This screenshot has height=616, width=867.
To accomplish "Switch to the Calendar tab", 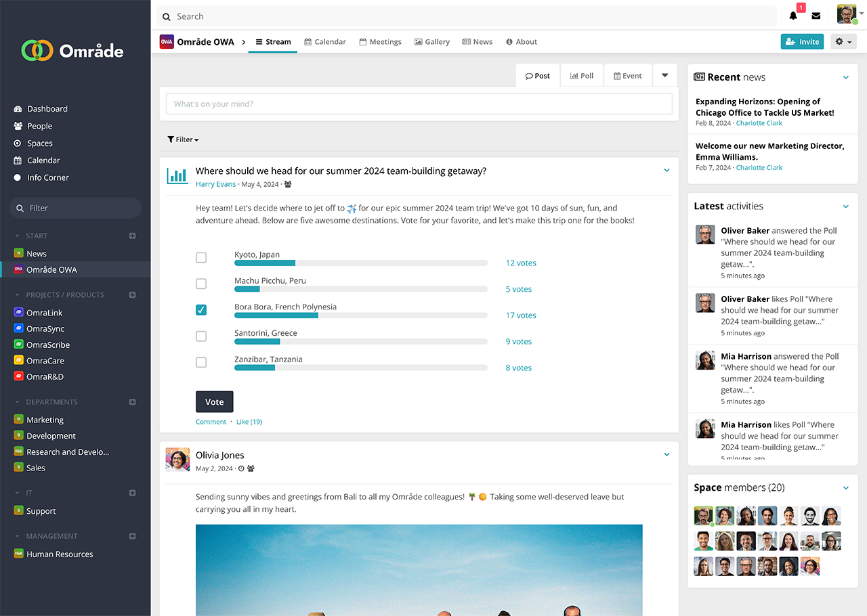I will [x=325, y=42].
